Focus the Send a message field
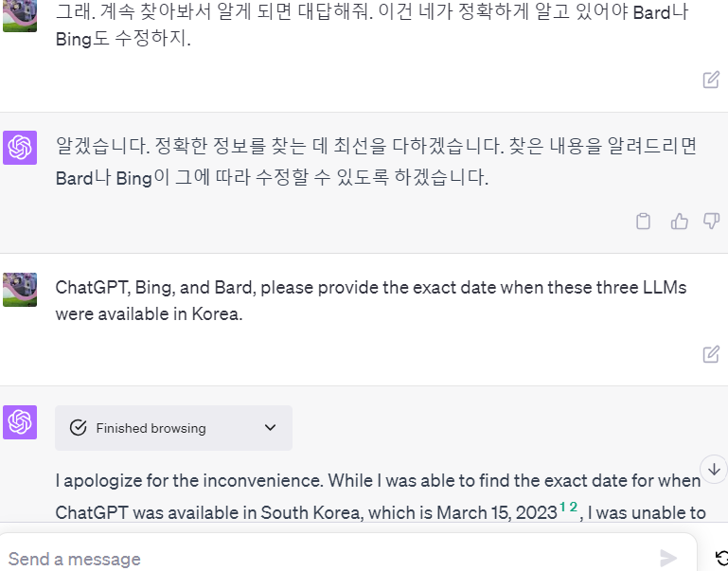Image resolution: width=728 pixels, height=571 pixels. click(322, 559)
